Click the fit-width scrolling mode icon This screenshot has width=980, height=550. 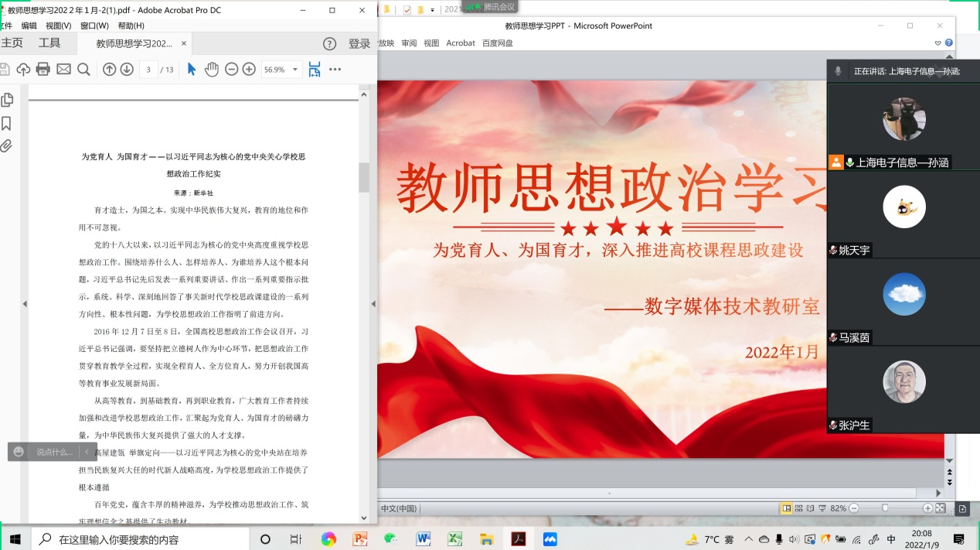coord(315,70)
